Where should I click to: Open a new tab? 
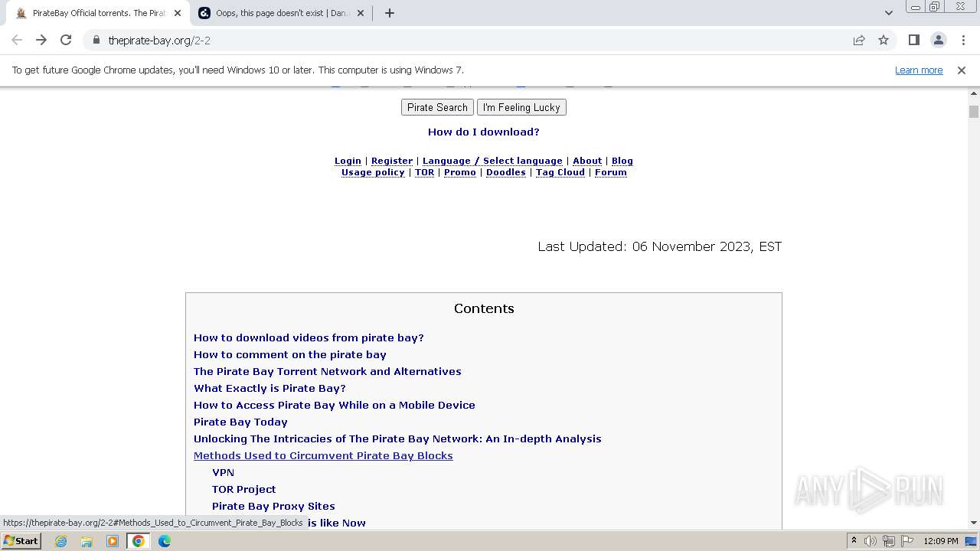pos(389,13)
